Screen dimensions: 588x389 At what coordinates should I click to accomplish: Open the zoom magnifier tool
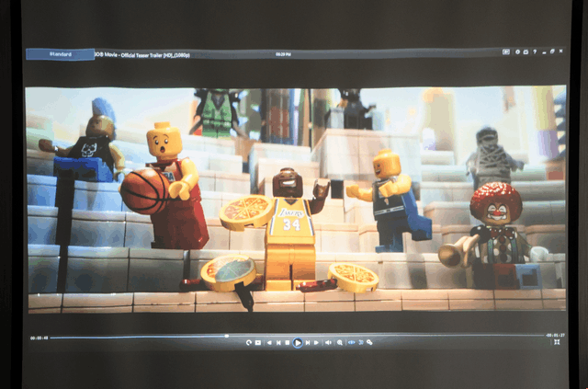coord(340,342)
